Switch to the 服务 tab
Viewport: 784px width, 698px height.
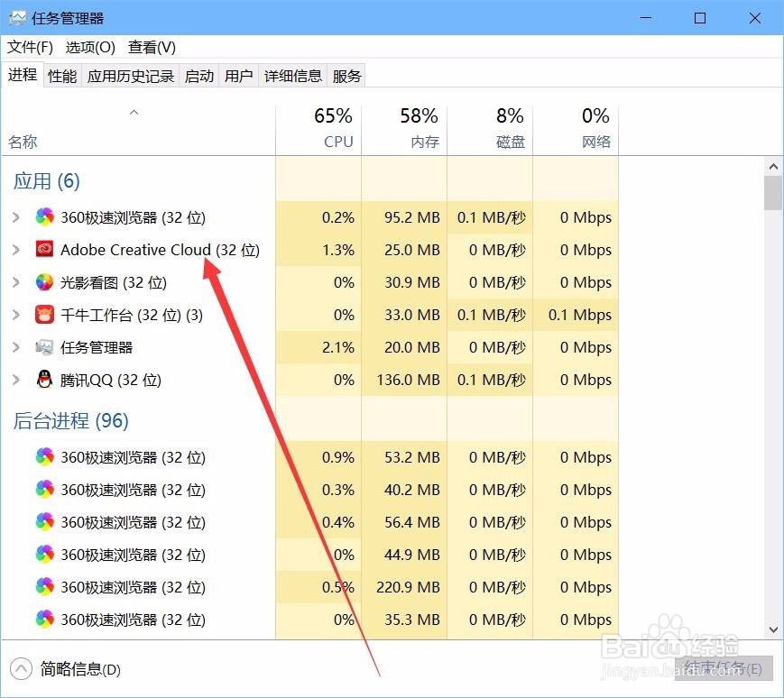point(346,76)
